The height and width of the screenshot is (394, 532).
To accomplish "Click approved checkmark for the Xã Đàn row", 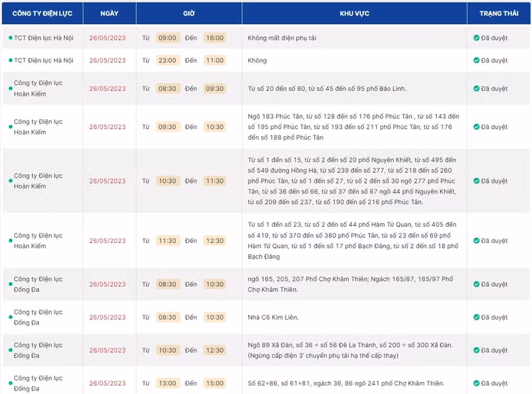I will (477, 351).
